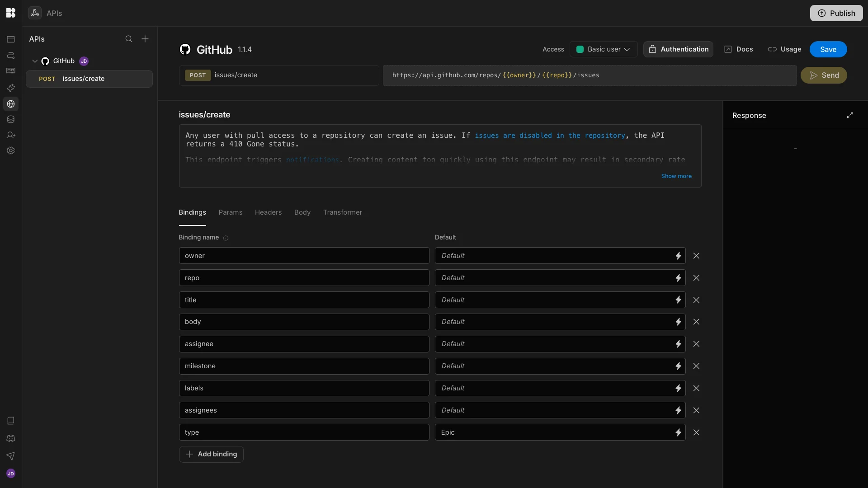
Task: Click the Authentication button
Action: [678, 49]
